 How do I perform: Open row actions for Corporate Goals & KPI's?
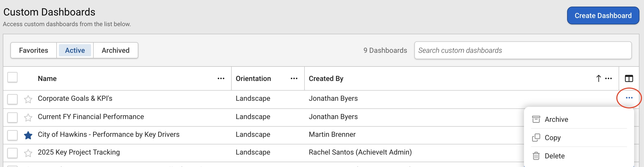point(629,98)
